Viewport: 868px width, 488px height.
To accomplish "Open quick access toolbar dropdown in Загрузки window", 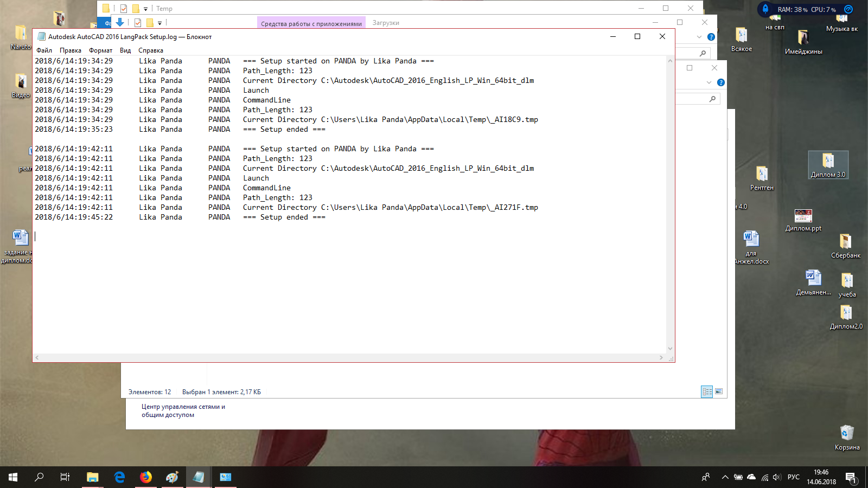I will pyautogui.click(x=159, y=23).
